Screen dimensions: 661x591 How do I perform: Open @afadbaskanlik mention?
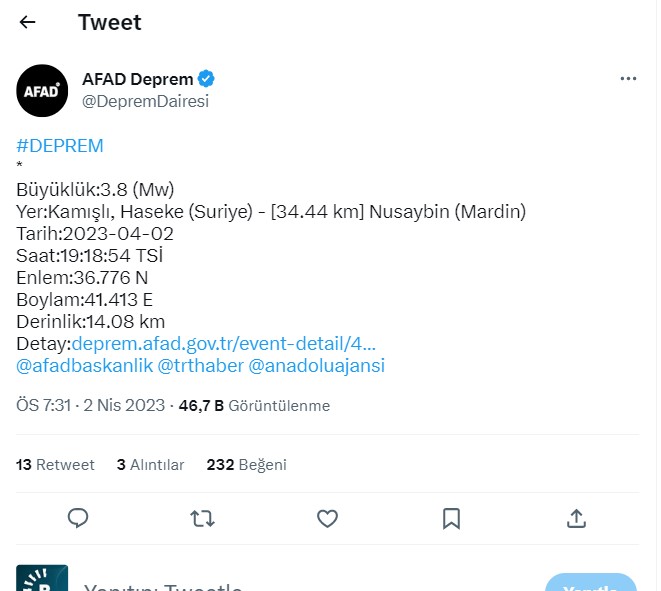coord(85,366)
